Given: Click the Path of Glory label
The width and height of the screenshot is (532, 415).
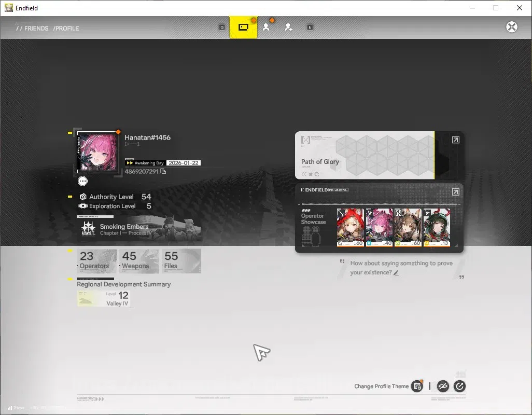Looking at the screenshot, I should (320, 161).
